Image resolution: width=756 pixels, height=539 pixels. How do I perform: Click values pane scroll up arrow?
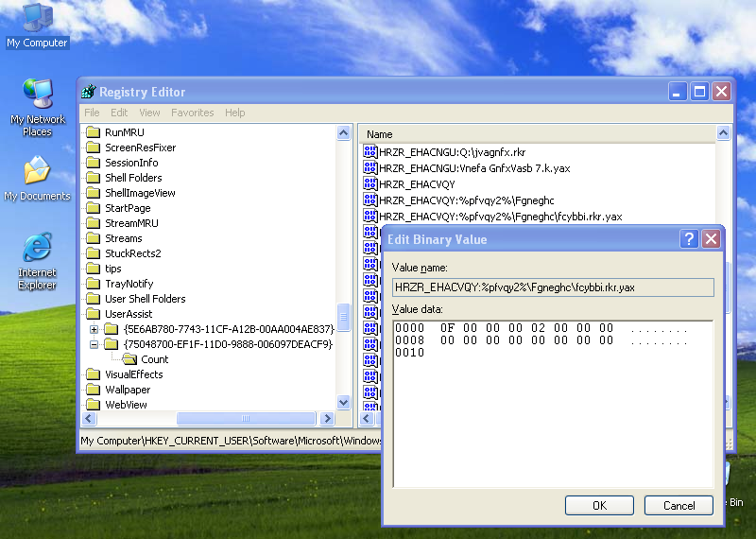[x=723, y=132]
